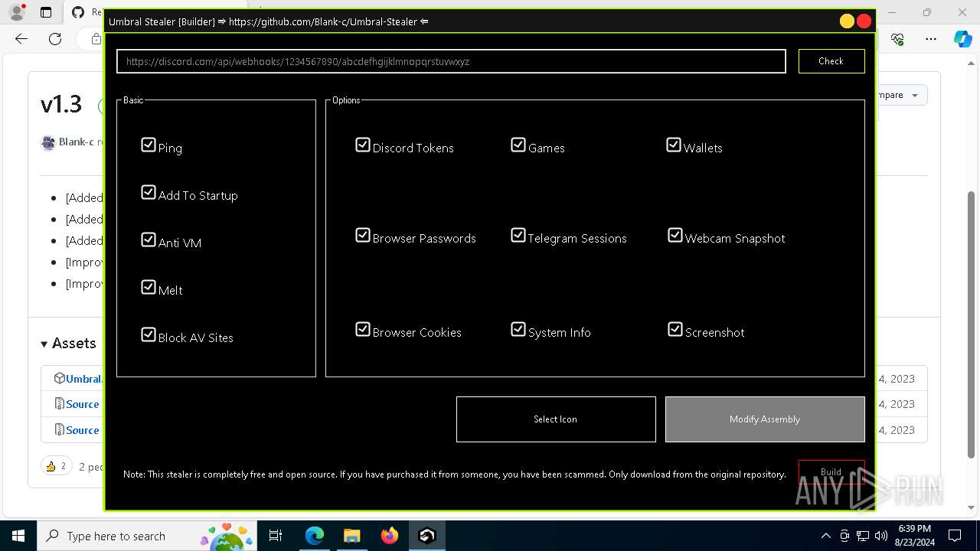Screen dimensions: 980x551
Task: Open the Windows Start menu
Action: point(18,536)
